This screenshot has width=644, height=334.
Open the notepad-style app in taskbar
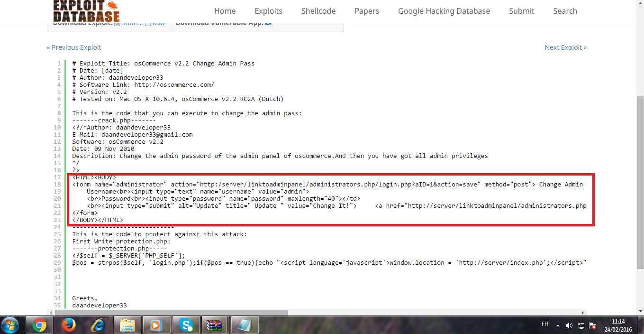pyautogui.click(x=245, y=325)
